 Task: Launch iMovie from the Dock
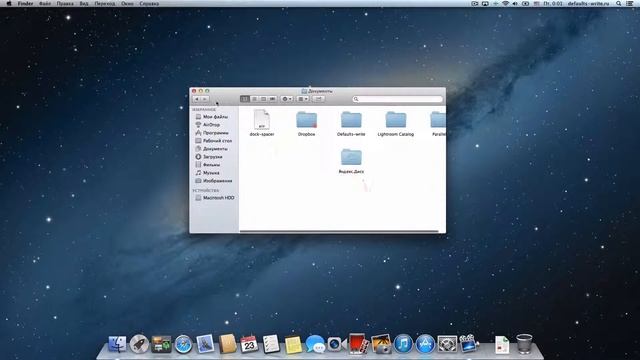tap(469, 344)
